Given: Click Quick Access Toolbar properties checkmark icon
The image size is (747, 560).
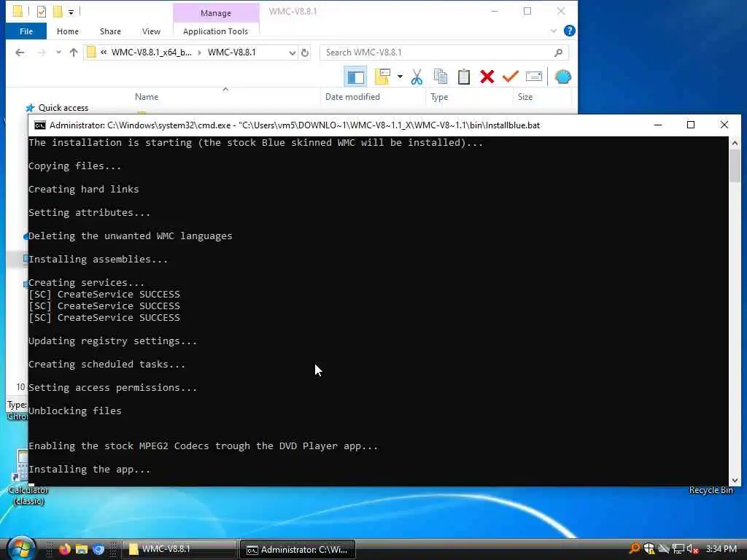Looking at the screenshot, I should [42, 12].
